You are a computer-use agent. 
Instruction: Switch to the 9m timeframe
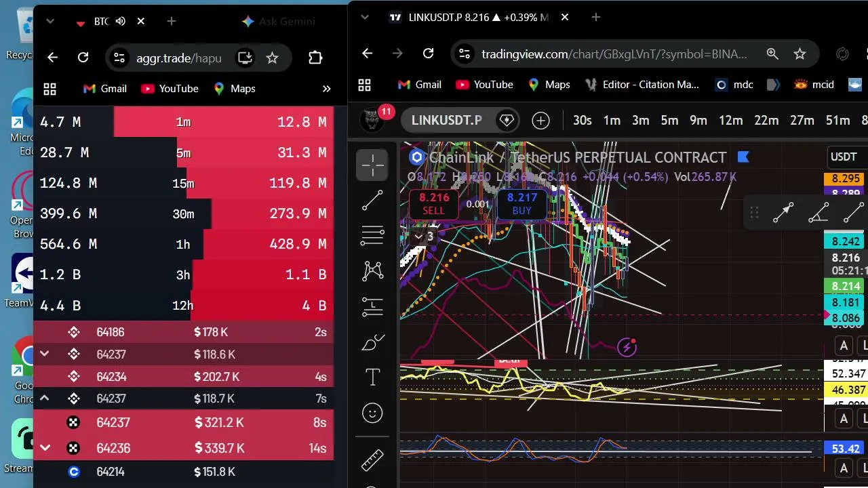click(698, 121)
